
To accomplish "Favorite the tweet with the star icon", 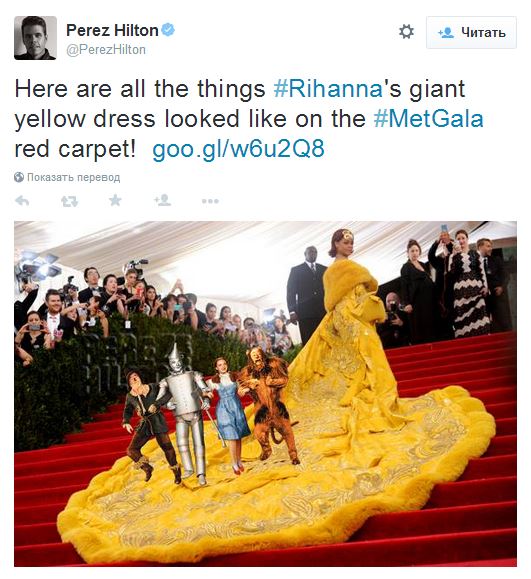I will point(115,201).
